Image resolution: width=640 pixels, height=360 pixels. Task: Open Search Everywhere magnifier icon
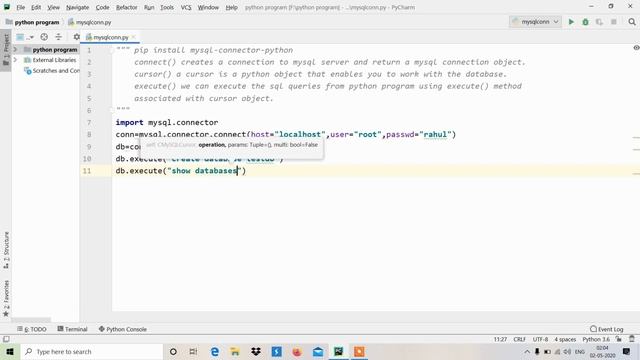click(632, 22)
